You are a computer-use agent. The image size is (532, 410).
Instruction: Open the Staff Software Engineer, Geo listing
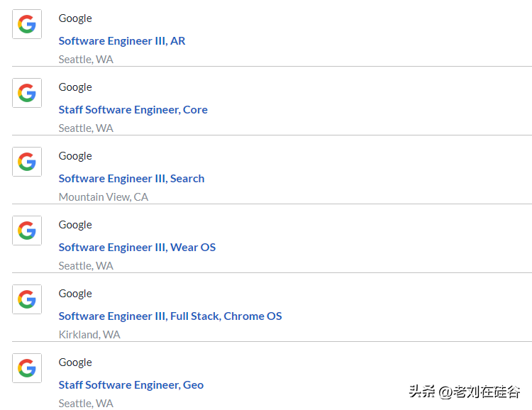[x=131, y=385]
